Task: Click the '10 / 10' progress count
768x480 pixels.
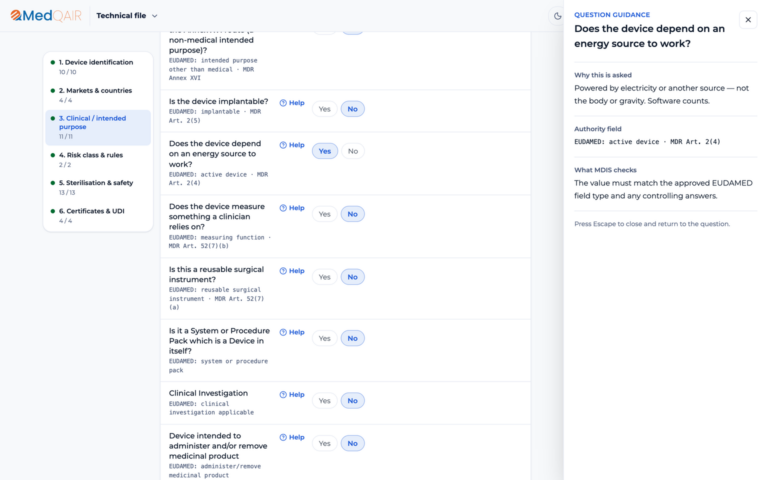Action: pos(68,72)
